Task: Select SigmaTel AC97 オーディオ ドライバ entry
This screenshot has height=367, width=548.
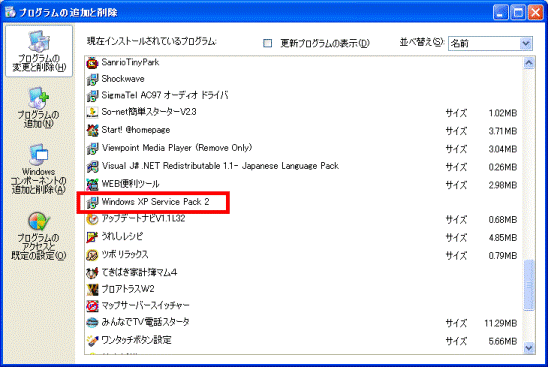Action: coord(165,95)
